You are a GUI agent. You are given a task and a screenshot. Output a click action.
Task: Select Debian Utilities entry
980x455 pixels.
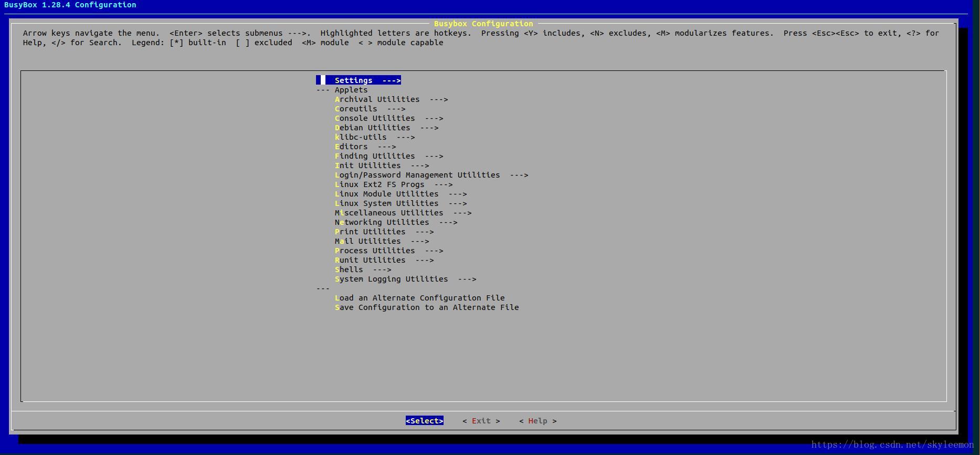387,128
